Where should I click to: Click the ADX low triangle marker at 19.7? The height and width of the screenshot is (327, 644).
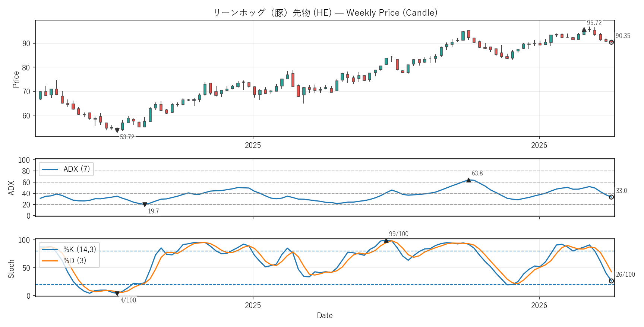pos(145,204)
